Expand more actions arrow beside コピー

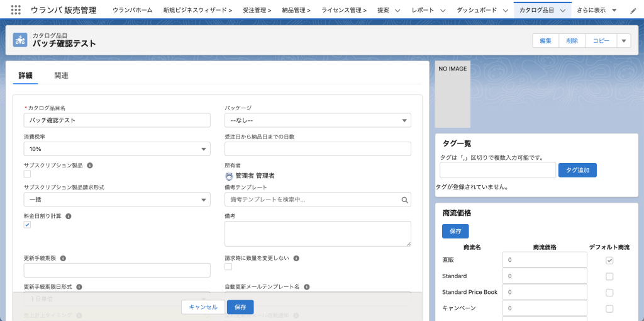tap(623, 41)
